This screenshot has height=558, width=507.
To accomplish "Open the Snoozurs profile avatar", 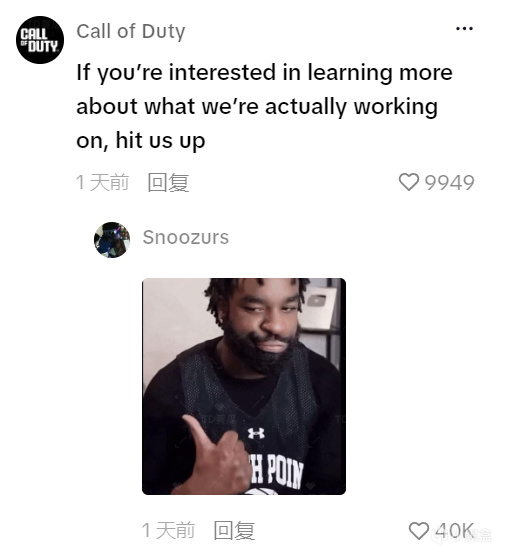I will (112, 240).
